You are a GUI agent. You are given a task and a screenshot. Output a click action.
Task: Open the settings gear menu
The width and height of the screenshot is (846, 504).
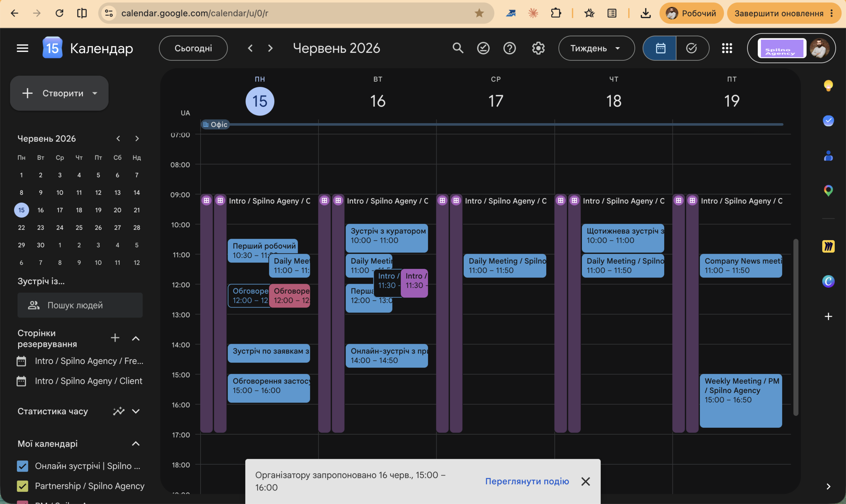click(x=538, y=48)
